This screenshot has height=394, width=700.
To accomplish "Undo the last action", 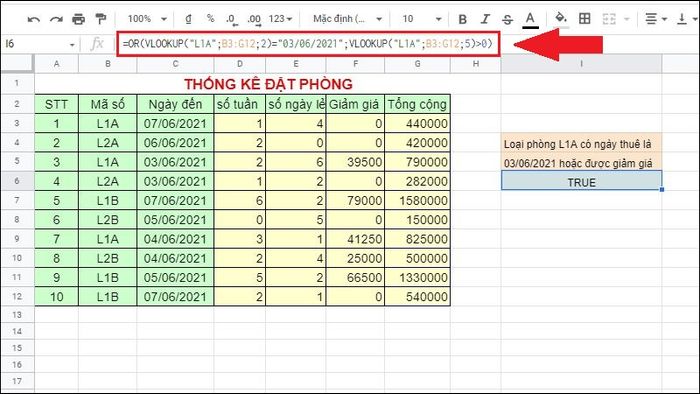I will coord(33,19).
